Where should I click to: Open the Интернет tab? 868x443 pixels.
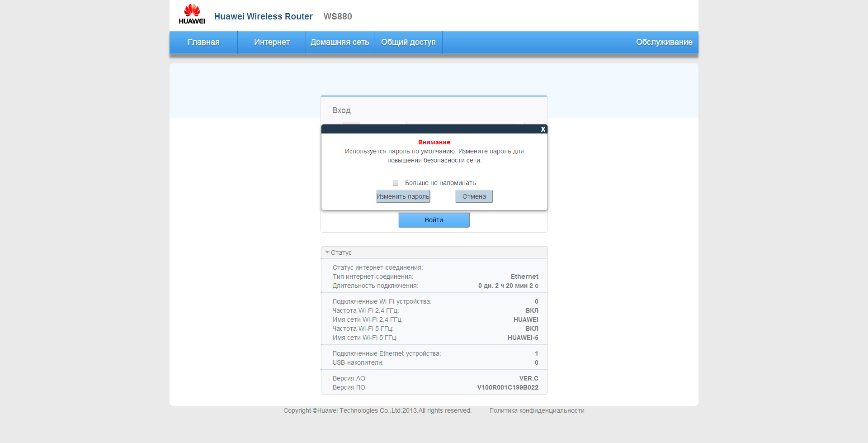click(272, 42)
